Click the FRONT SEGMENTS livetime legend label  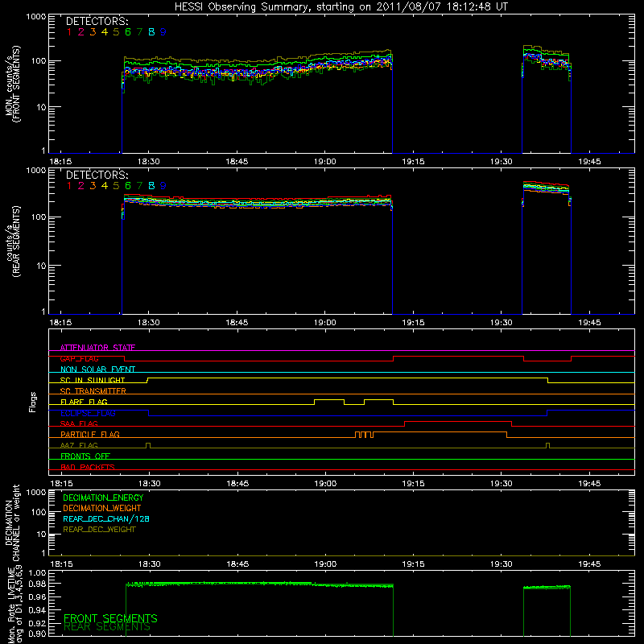(x=110, y=618)
